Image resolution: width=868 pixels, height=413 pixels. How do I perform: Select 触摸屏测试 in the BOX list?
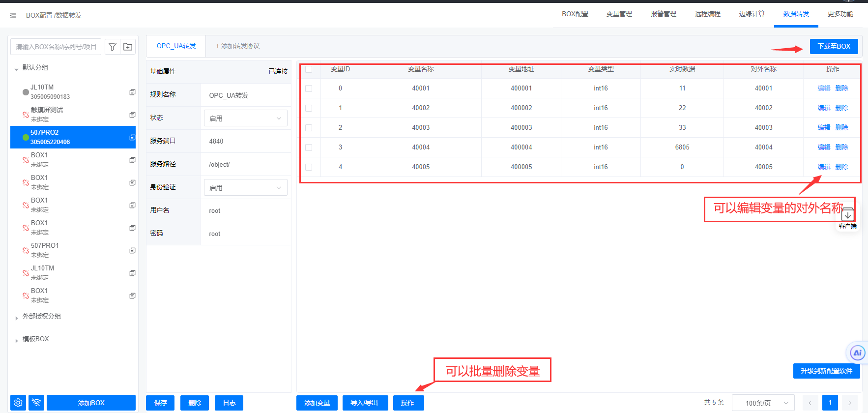click(x=73, y=115)
